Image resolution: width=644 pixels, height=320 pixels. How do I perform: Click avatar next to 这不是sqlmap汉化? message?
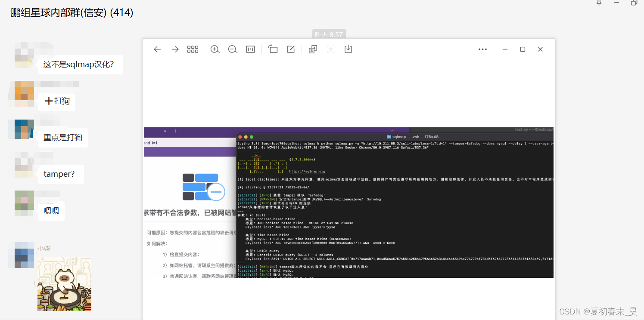click(x=24, y=55)
